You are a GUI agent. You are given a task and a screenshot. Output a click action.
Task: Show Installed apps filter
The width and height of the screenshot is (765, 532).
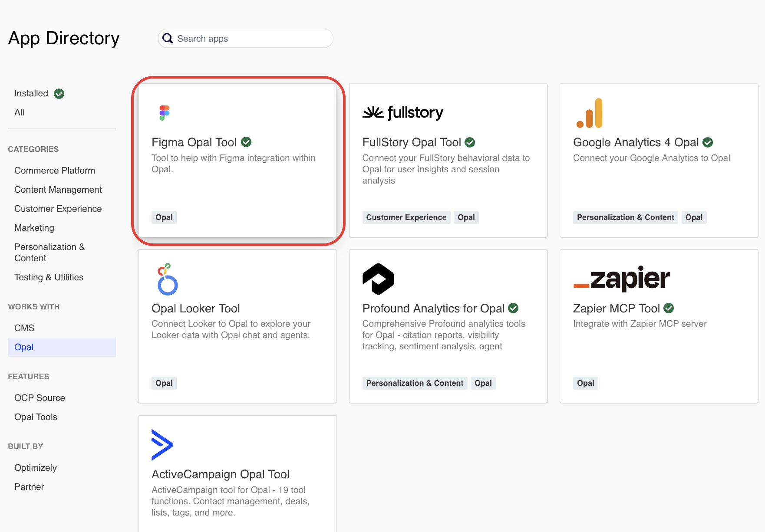tap(31, 93)
